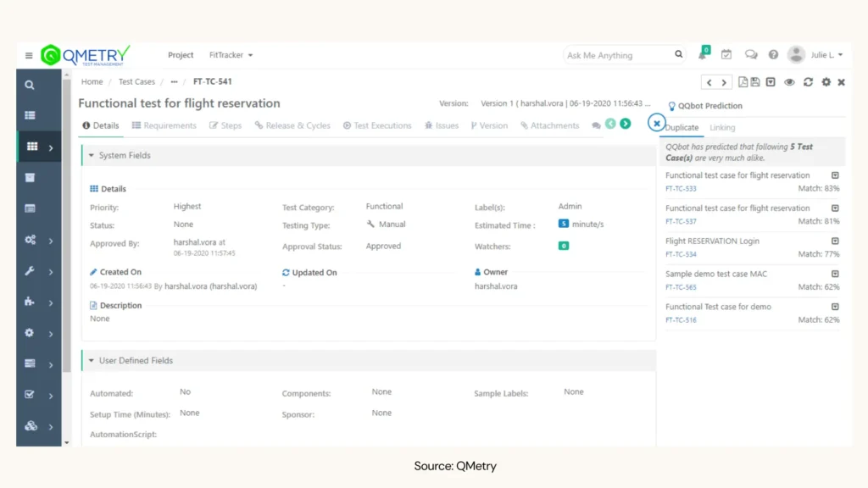Open test case settings via gear icon
The width and height of the screenshot is (868, 488).
click(826, 82)
